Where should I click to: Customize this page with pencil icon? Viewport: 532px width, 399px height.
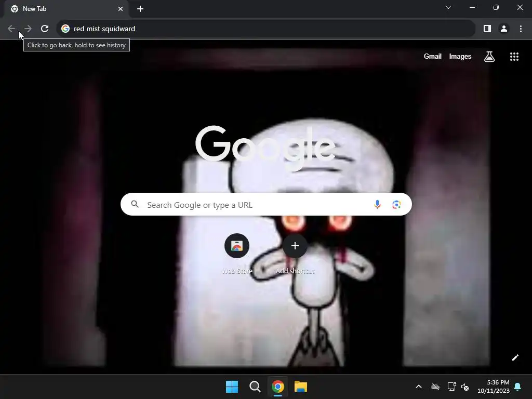515,357
